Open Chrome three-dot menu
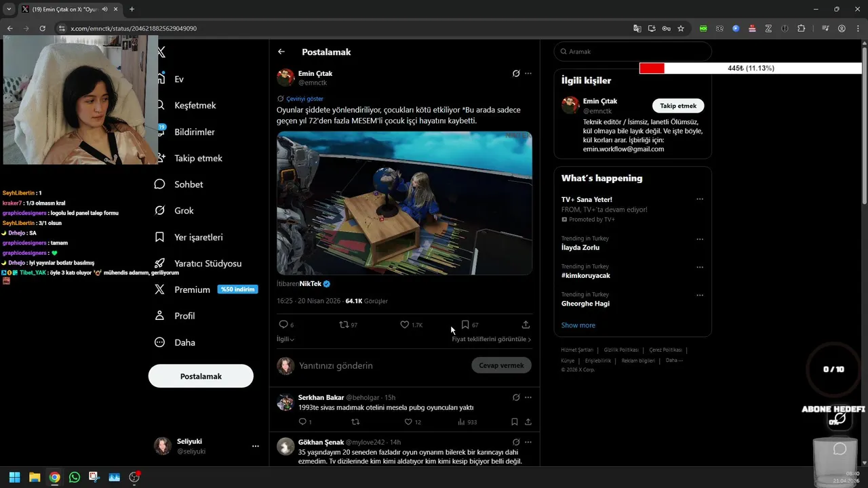868x488 pixels. 858,28
